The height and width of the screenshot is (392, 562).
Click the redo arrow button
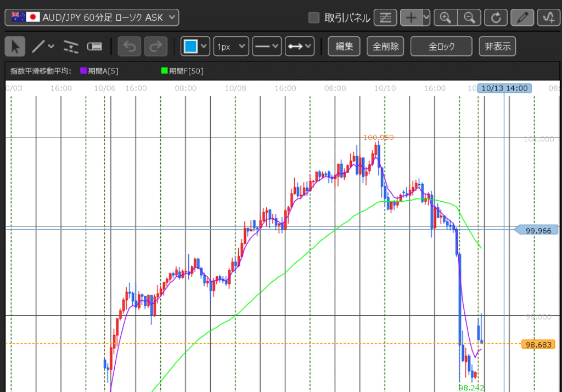pyautogui.click(x=156, y=47)
